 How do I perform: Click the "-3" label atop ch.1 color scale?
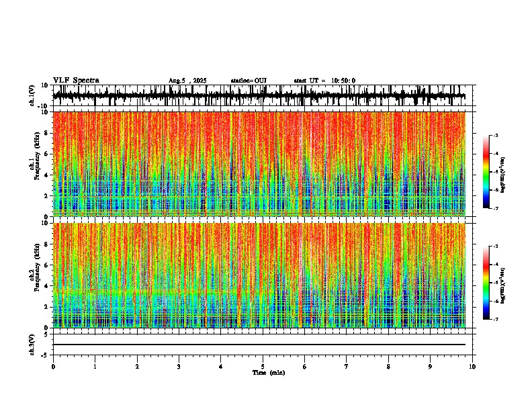point(495,135)
